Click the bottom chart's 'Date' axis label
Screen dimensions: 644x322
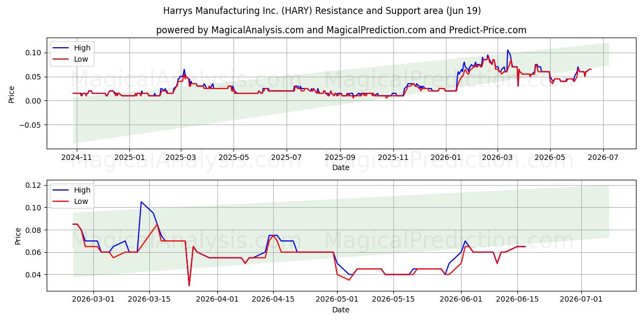click(x=341, y=310)
